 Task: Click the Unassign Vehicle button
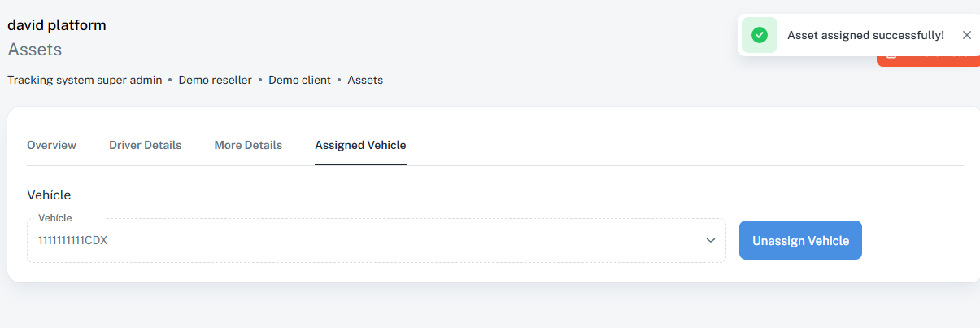[800, 240]
